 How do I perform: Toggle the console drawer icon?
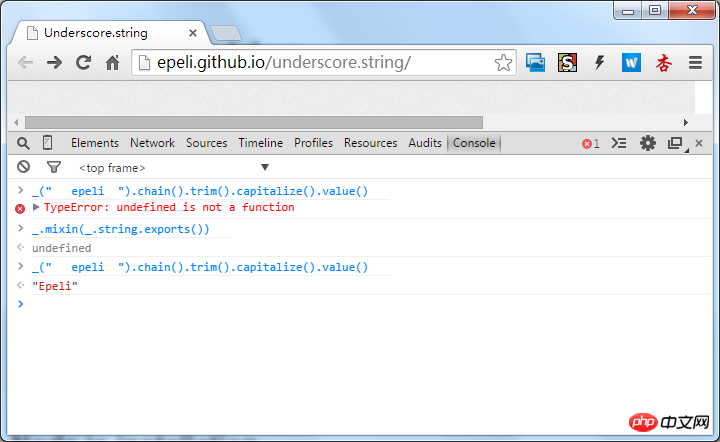(619, 143)
